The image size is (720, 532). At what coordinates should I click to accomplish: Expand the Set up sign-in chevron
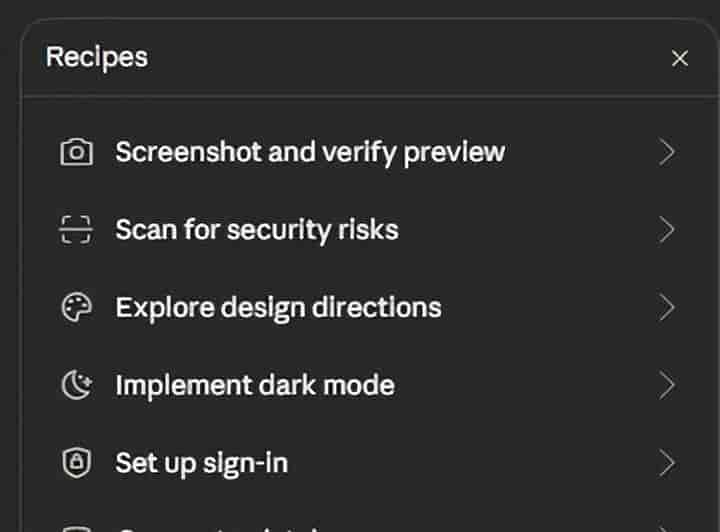click(667, 463)
